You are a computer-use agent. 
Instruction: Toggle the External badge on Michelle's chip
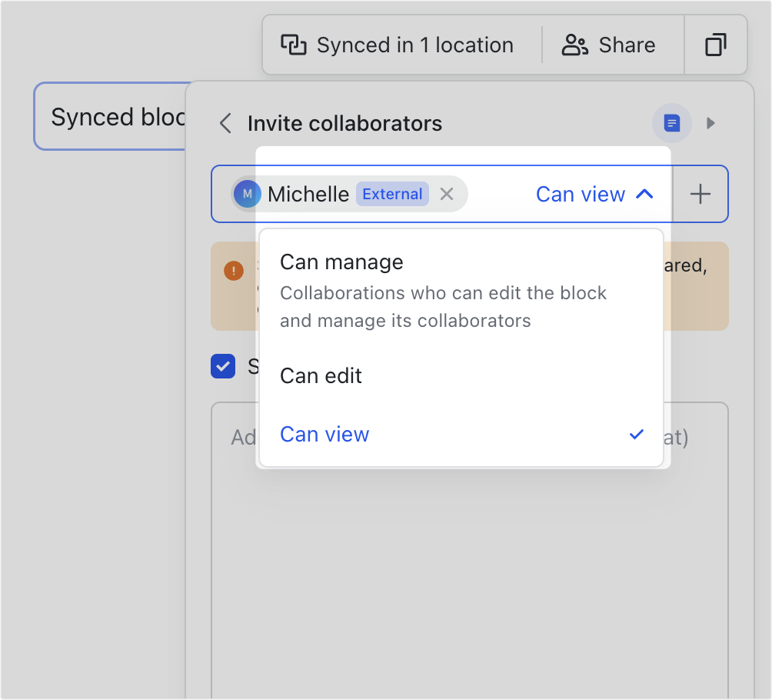pyautogui.click(x=392, y=194)
